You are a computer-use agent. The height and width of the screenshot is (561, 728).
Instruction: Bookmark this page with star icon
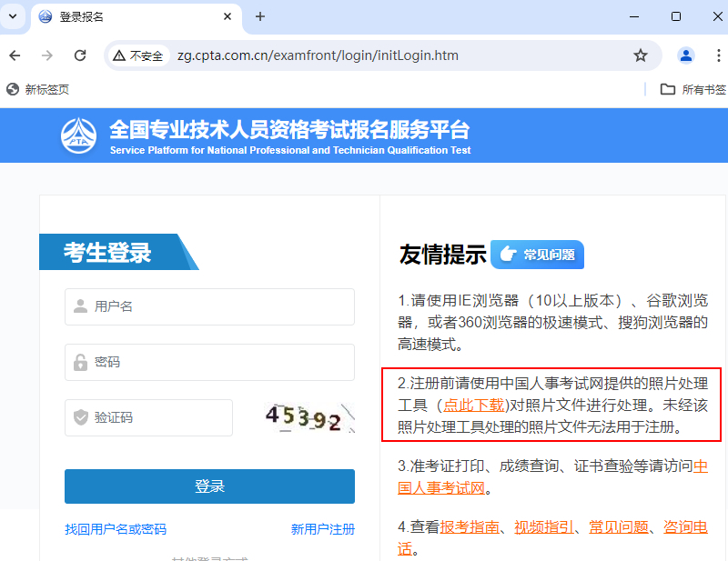641,55
